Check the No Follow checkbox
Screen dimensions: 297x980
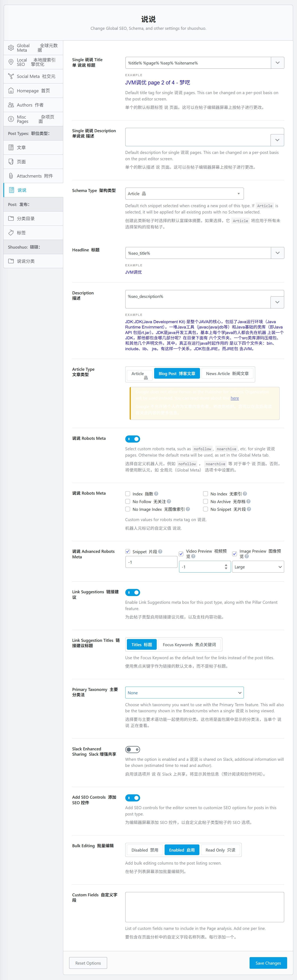tap(128, 501)
